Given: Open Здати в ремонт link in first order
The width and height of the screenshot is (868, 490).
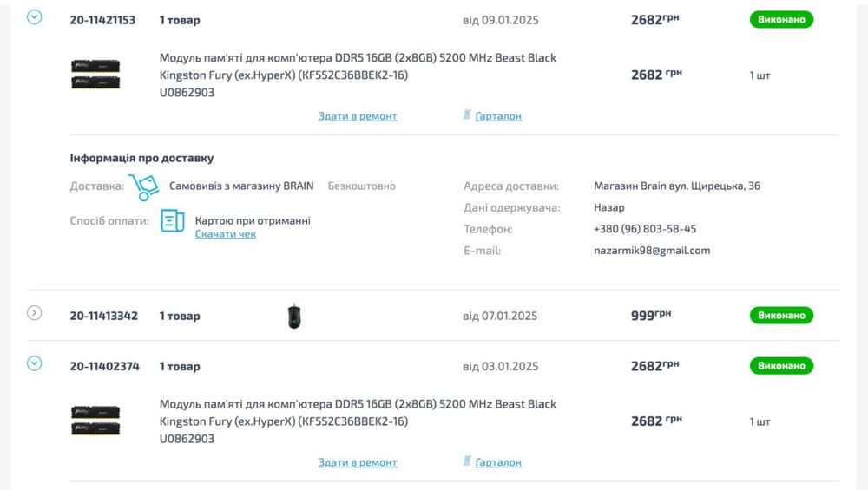Looking at the screenshot, I should point(358,116).
